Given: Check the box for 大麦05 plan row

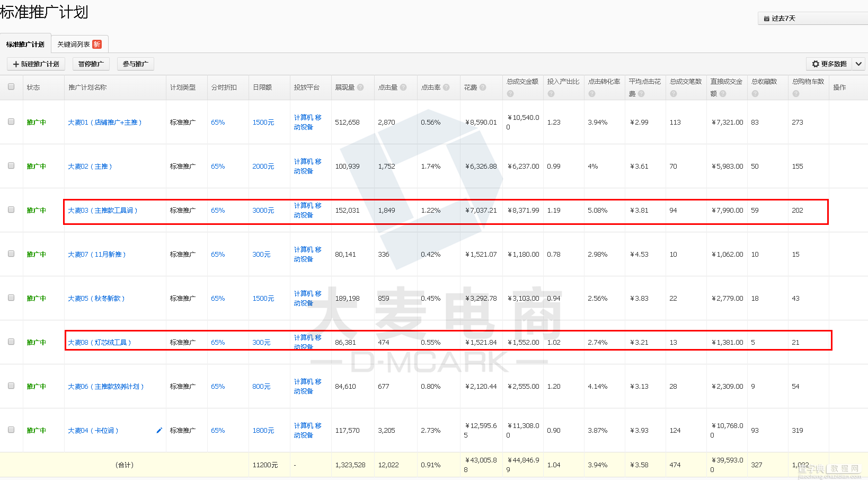Looking at the screenshot, I should tap(11, 298).
